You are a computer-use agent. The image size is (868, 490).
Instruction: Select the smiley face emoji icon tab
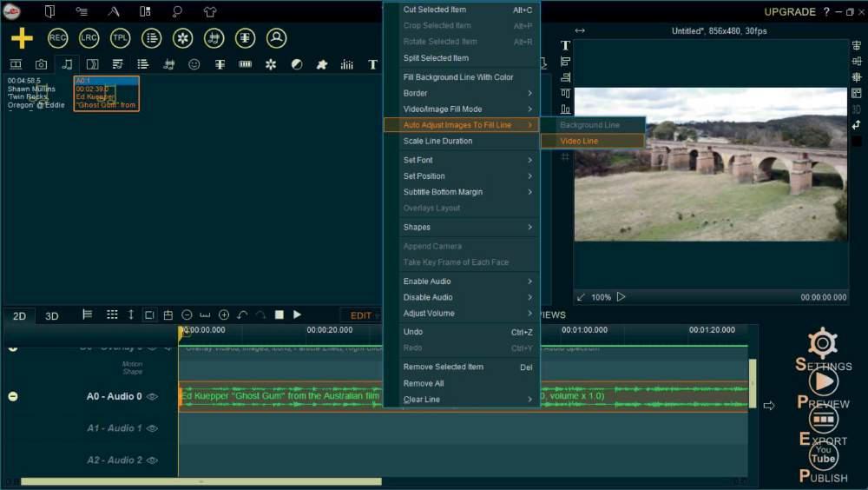tap(194, 64)
